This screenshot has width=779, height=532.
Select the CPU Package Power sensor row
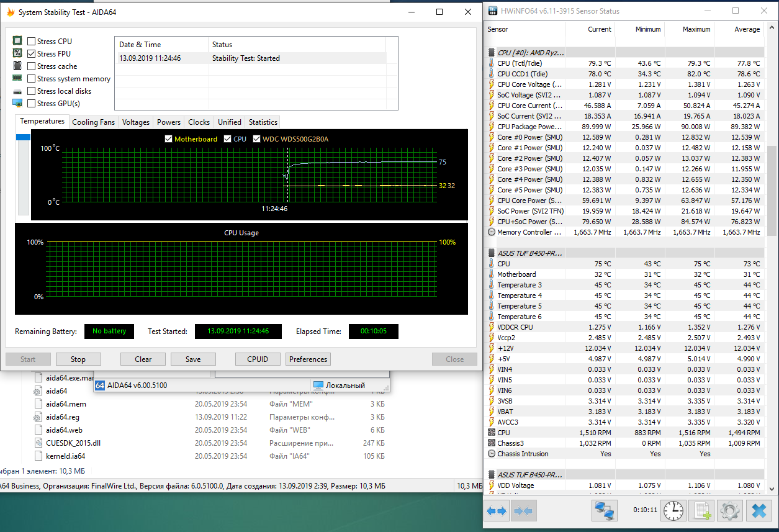point(625,127)
